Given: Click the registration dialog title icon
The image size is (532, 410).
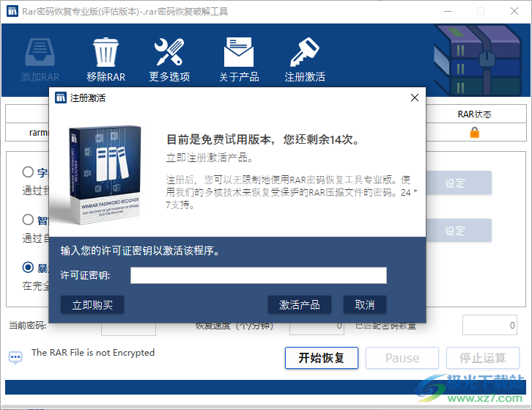Looking at the screenshot, I should [61, 98].
